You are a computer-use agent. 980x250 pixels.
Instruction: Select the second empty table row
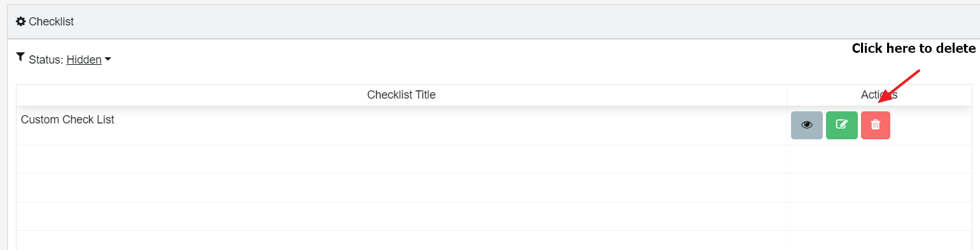pos(494,188)
